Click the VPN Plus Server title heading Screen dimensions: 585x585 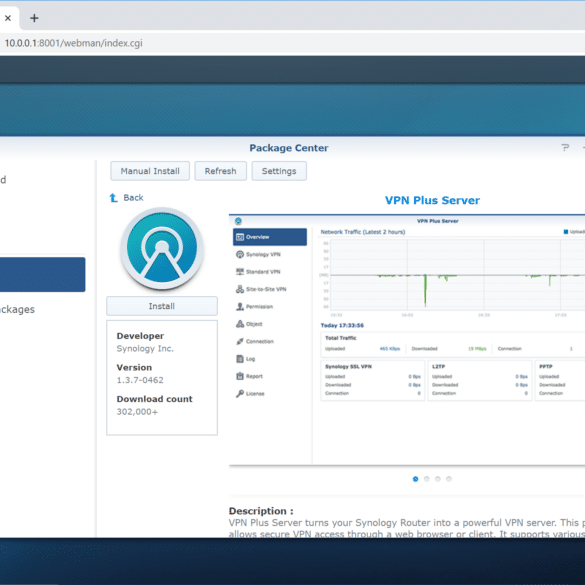pos(432,200)
